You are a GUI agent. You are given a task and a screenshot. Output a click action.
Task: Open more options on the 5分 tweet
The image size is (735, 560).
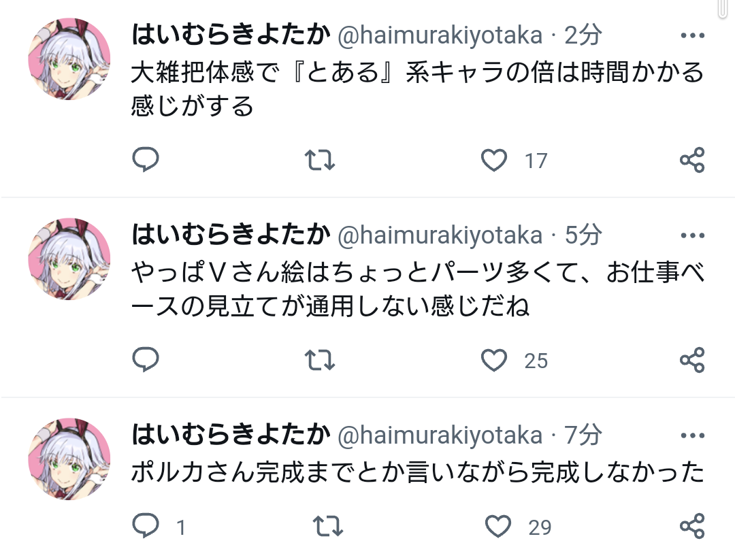pyautogui.click(x=692, y=236)
